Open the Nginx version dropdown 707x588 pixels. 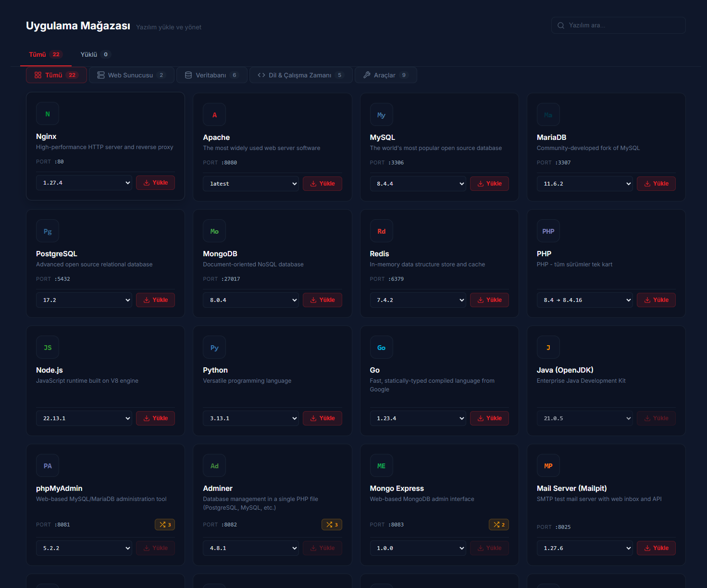(84, 183)
